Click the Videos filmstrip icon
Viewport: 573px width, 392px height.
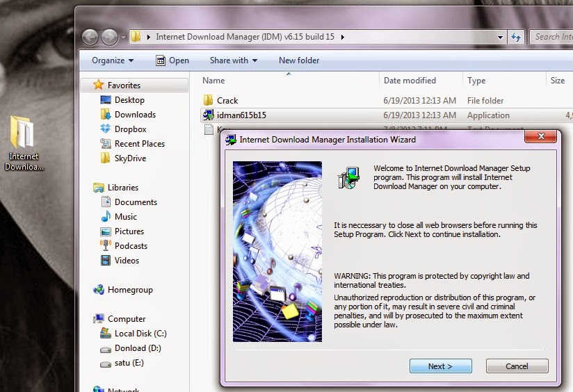coord(106,260)
